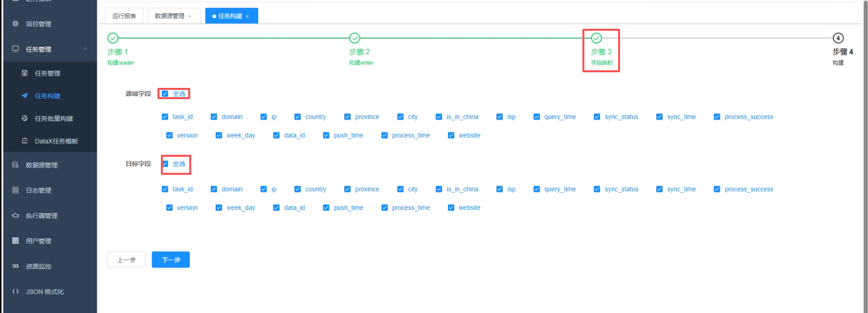Screen dimensions: 868x313
Task: Open 用户管理 in the sidebar
Action: [x=38, y=241]
